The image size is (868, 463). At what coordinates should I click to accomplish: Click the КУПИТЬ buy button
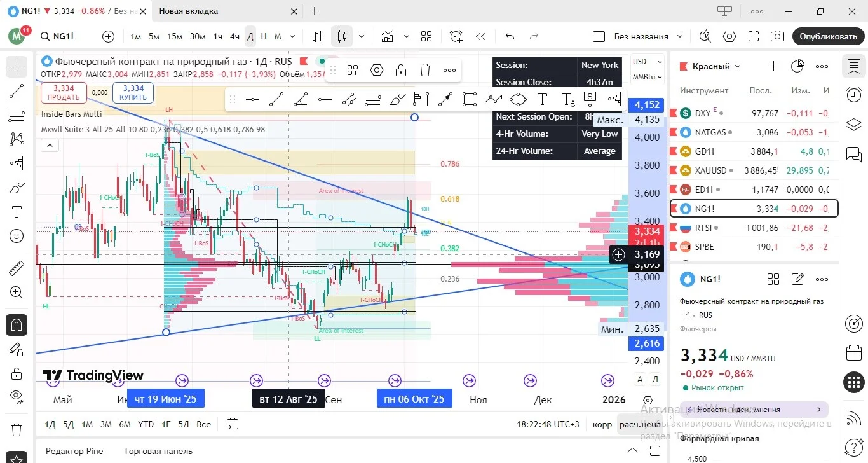point(133,93)
